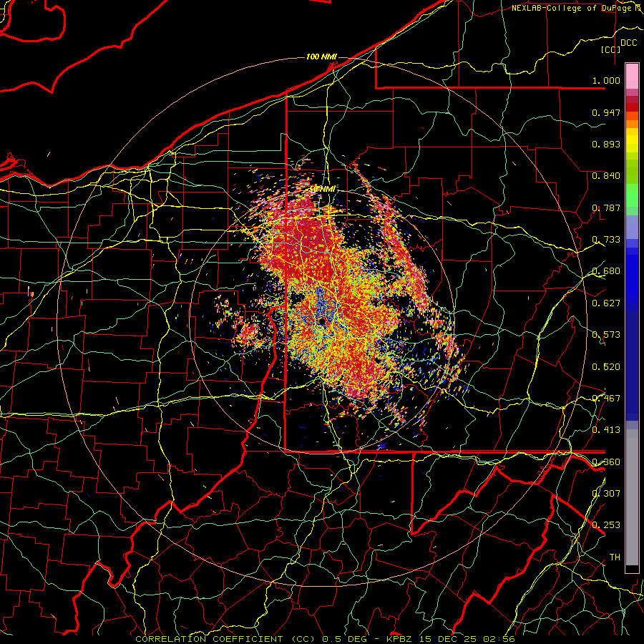Select the 0.573 scale value
This screenshot has height=644, width=644.
coord(606,335)
